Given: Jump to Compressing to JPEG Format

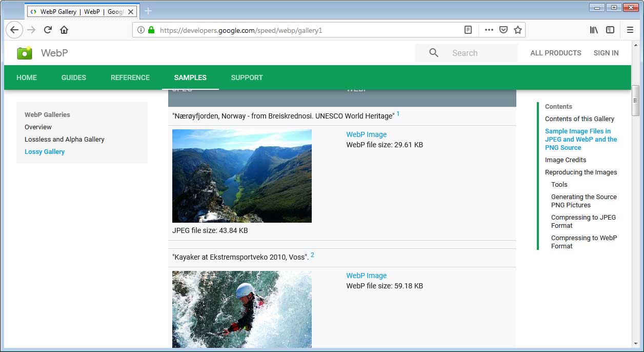Looking at the screenshot, I should (583, 221).
